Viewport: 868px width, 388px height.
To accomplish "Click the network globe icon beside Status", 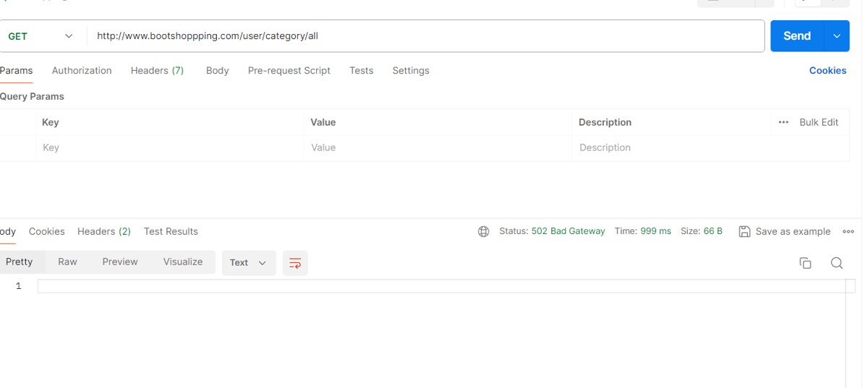I will coord(484,232).
